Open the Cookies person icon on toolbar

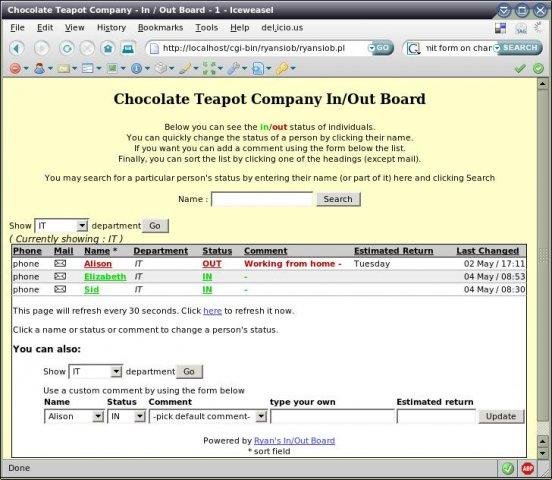coord(39,68)
